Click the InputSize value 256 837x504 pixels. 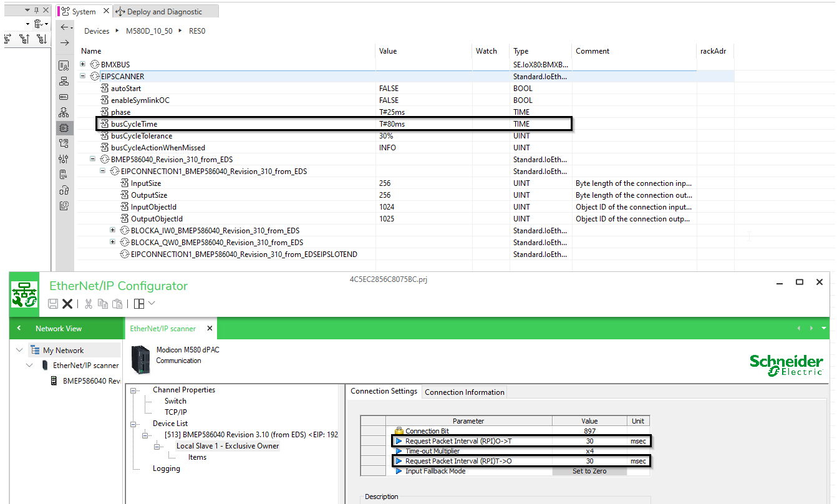tap(385, 183)
